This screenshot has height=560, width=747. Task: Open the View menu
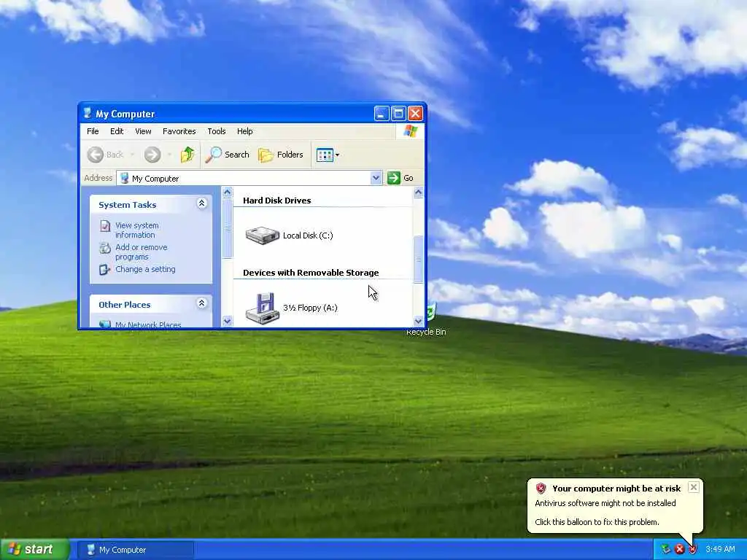point(143,131)
